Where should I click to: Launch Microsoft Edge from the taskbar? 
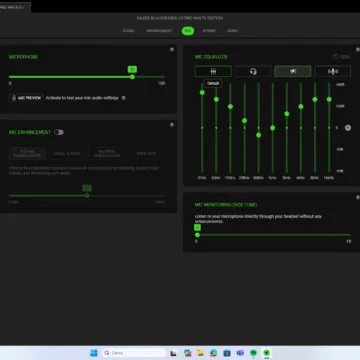(214, 353)
